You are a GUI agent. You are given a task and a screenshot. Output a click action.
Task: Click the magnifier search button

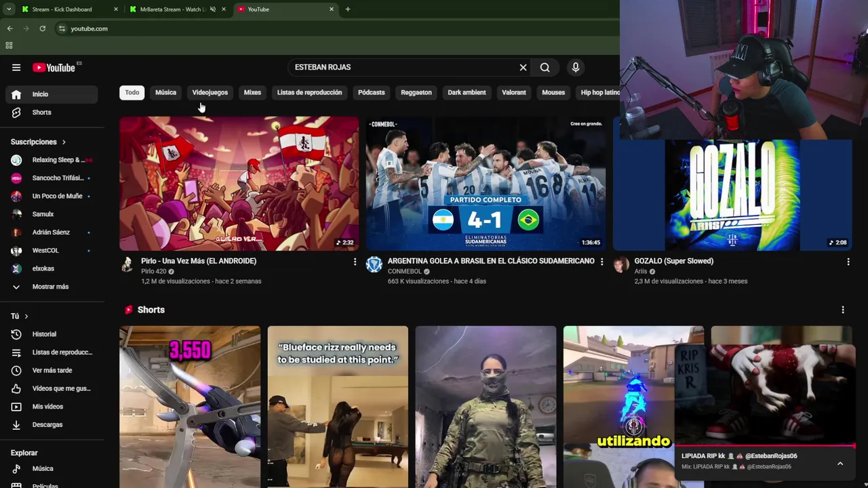click(545, 67)
